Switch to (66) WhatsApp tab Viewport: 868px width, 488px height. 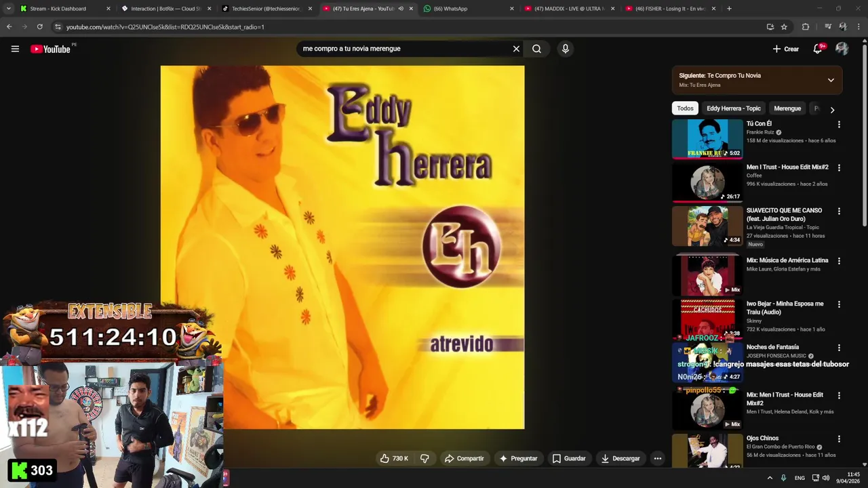(x=469, y=9)
